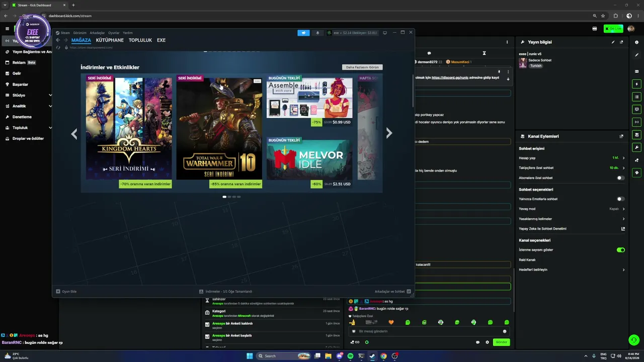Screen dimensions: 644x362
Task: Pop out the Yayın bilgisi panel
Action: coord(621,42)
